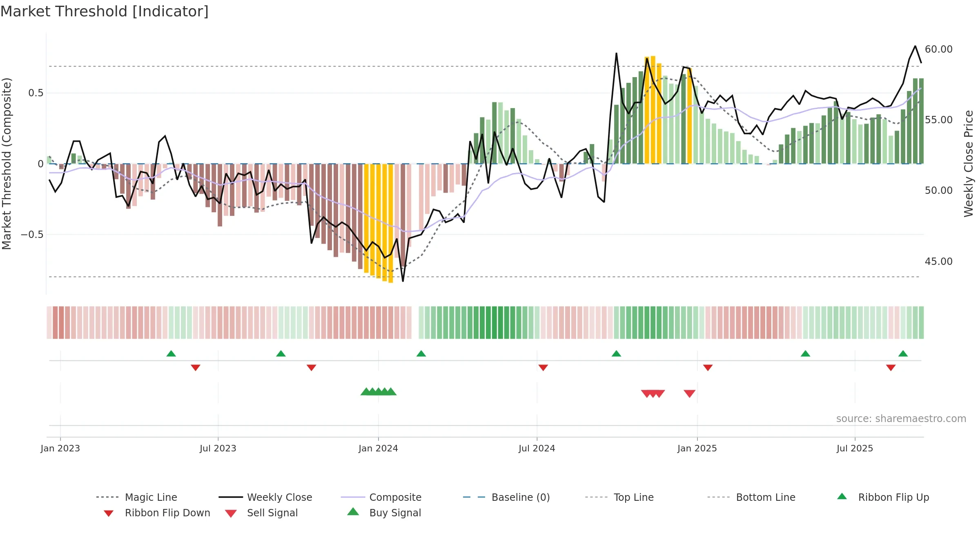Click the Jan 2024 axis label
The width and height of the screenshot is (980, 551).
(378, 448)
